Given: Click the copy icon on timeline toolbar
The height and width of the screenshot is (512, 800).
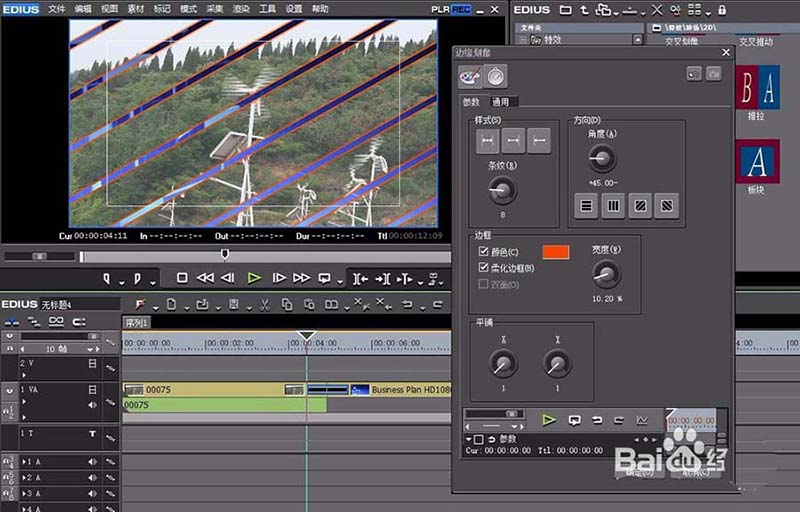Looking at the screenshot, I should point(287,305).
